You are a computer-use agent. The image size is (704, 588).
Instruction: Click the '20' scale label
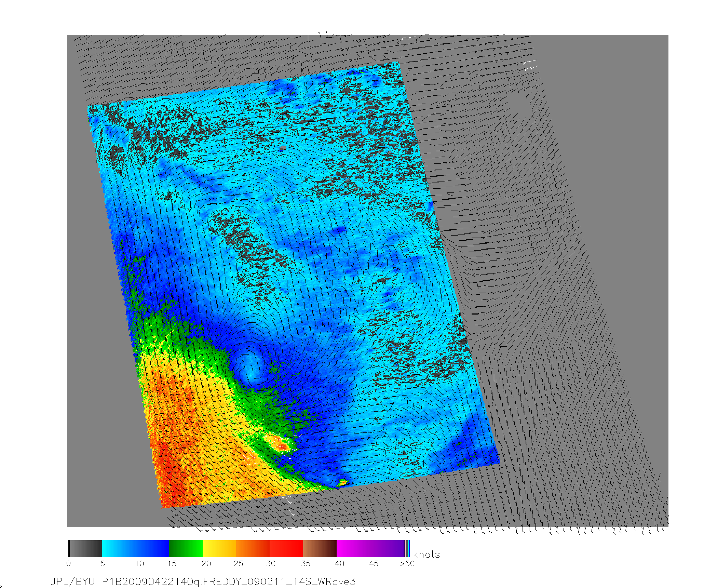(x=206, y=563)
